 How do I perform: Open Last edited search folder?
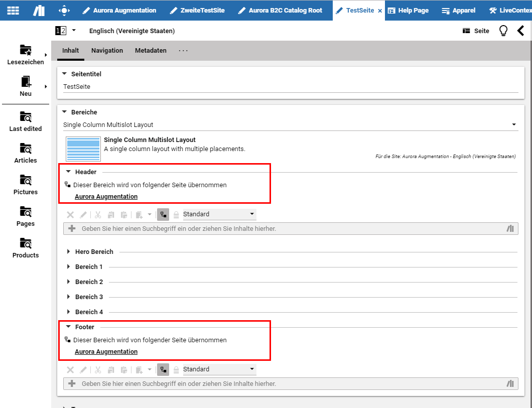tap(26, 121)
